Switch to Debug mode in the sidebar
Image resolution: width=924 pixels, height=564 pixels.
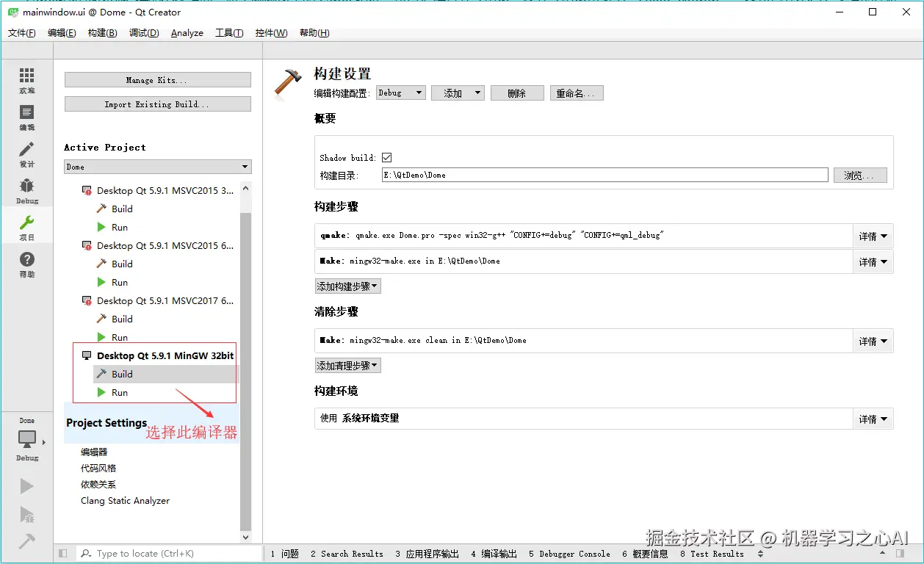pyautogui.click(x=26, y=189)
